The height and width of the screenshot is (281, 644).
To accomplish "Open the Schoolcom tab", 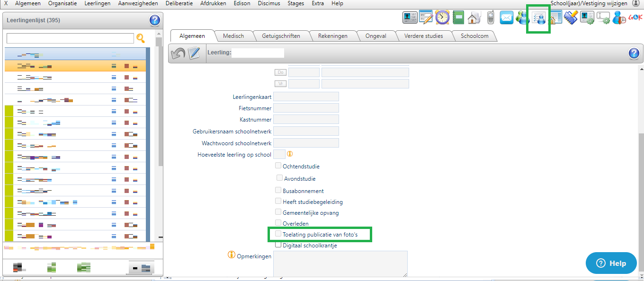I will click(474, 36).
